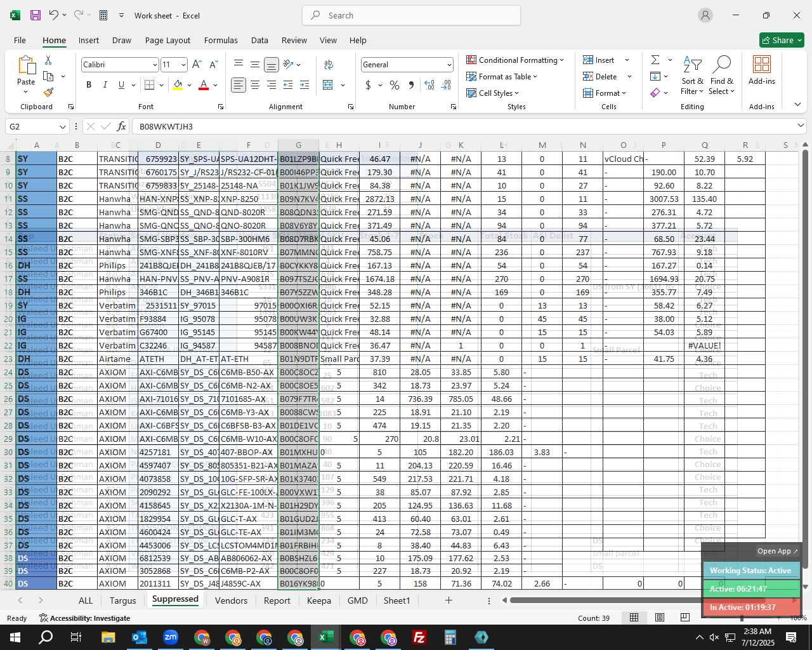
Task: Switch to the Insert ribbon tab
Action: coord(89,40)
